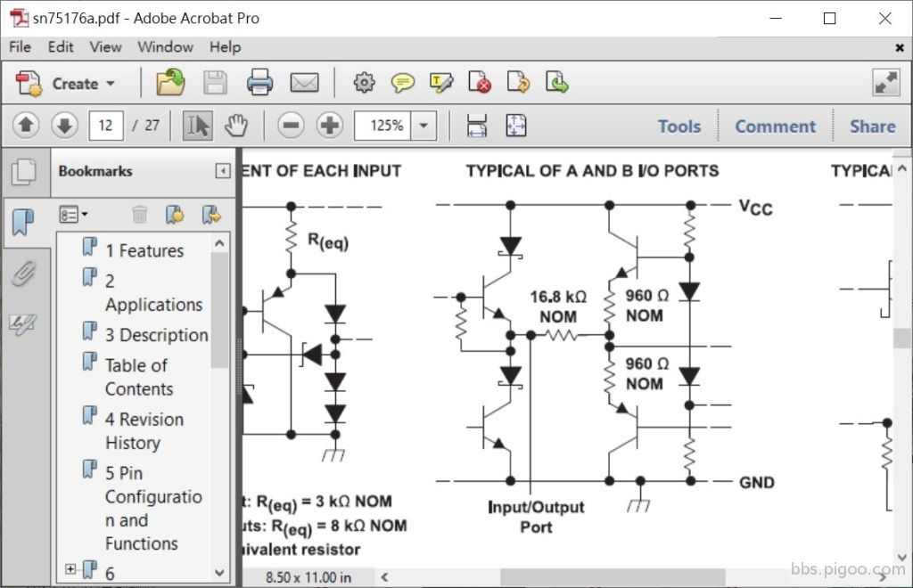Print the document using printer icon
The image size is (913, 588).
[259, 83]
